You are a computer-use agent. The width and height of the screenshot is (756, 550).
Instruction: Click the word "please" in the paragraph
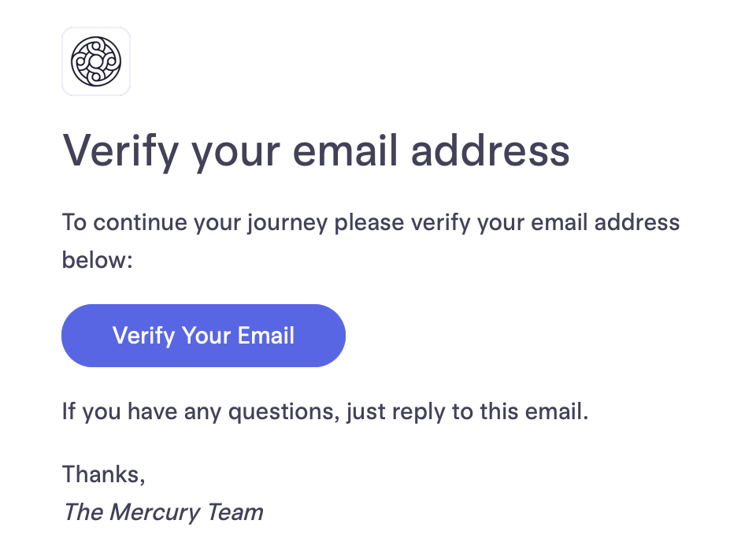point(369,225)
